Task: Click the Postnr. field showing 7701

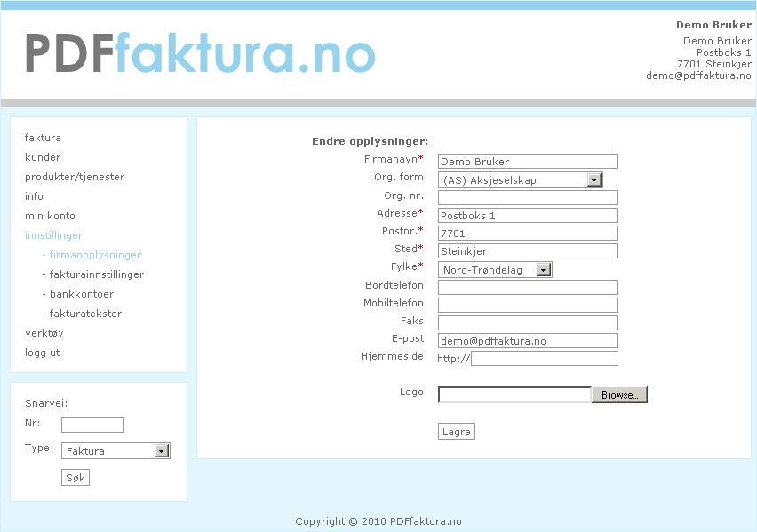Action: (528, 234)
